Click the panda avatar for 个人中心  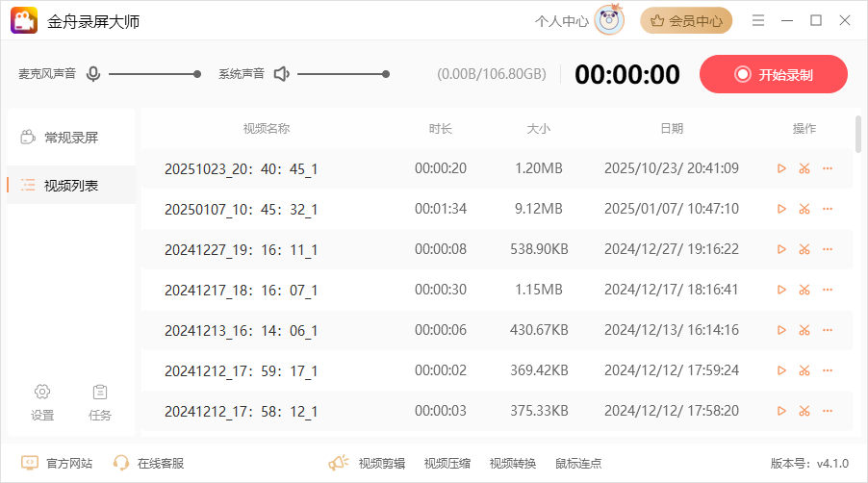(x=609, y=20)
